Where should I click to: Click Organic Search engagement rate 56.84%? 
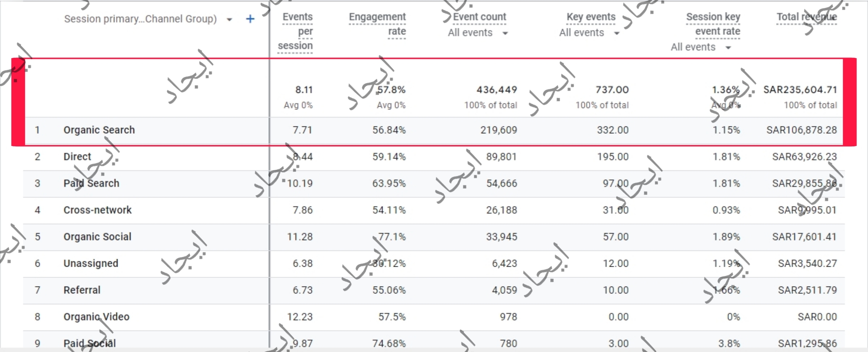click(x=389, y=130)
